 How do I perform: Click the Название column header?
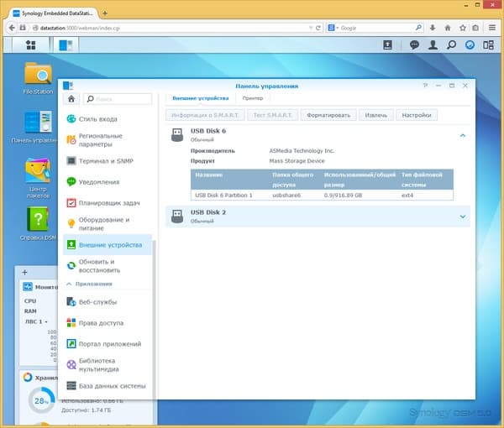[x=209, y=175]
